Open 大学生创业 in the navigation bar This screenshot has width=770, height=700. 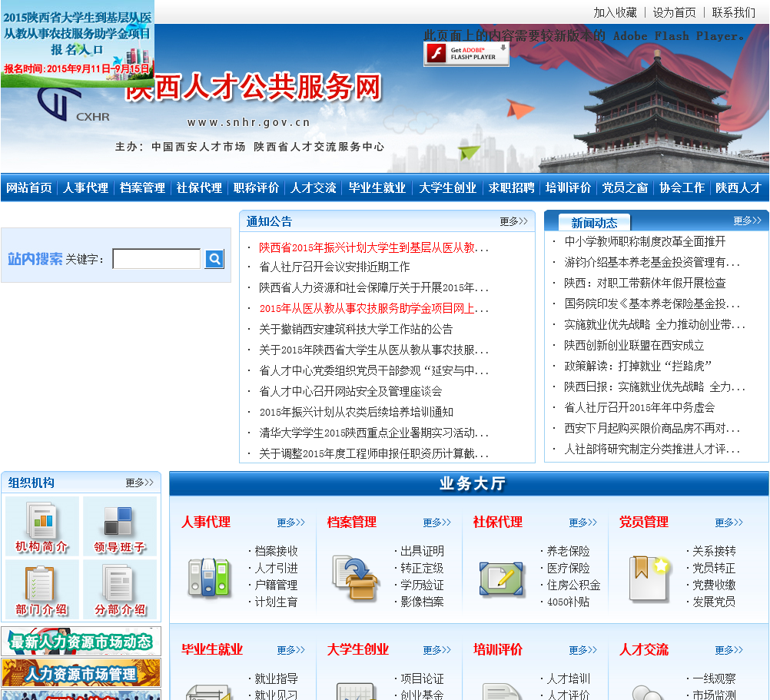[x=448, y=187]
